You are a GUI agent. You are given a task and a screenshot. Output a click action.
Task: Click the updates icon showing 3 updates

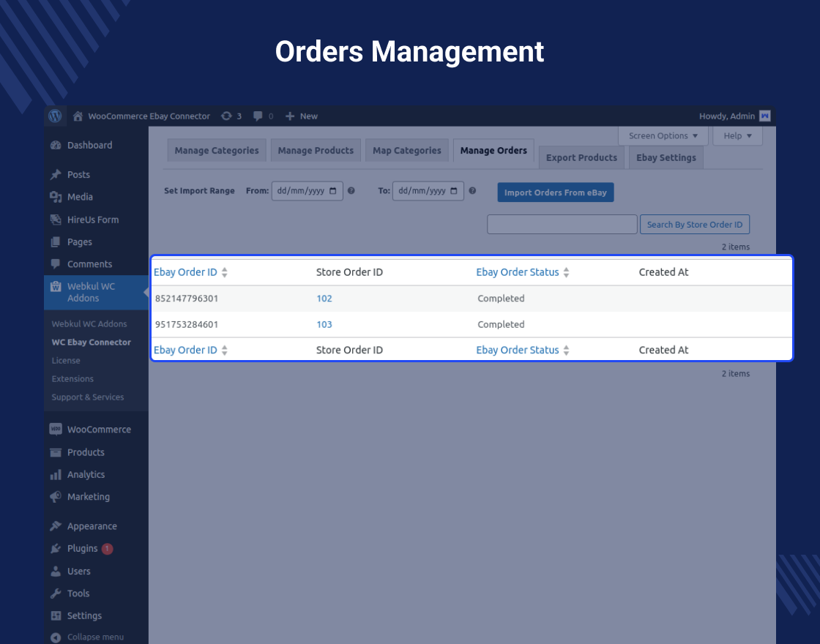tap(225, 116)
